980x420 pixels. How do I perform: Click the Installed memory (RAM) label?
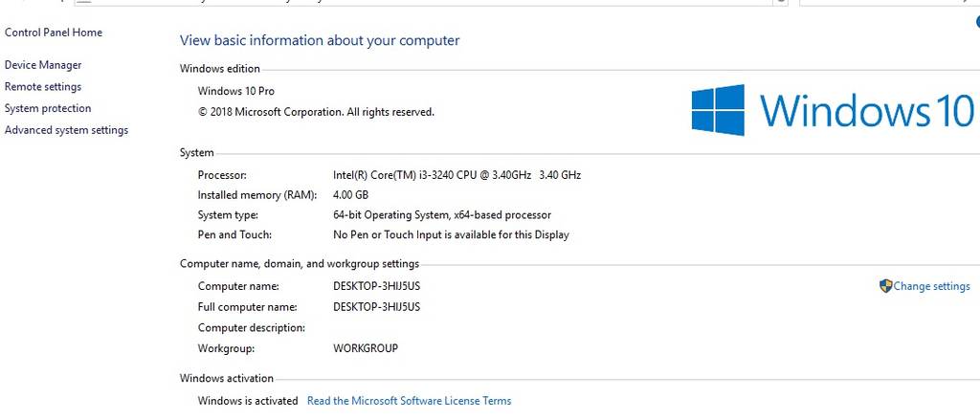[x=256, y=195]
